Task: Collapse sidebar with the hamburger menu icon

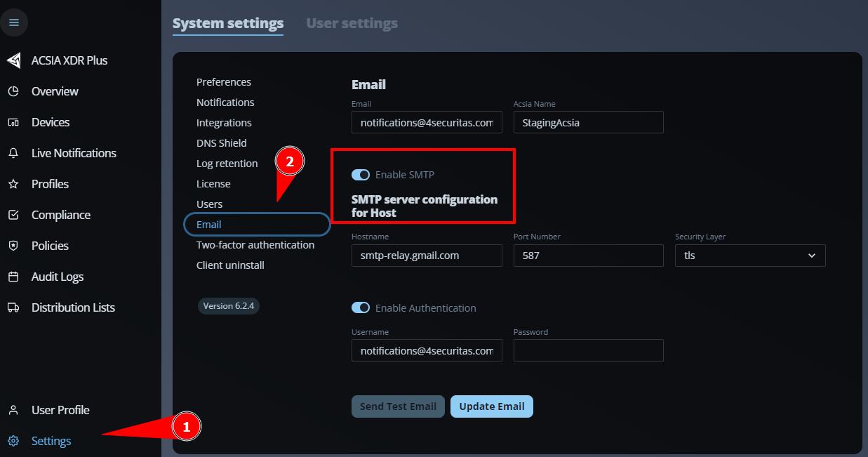Action: 14,23
